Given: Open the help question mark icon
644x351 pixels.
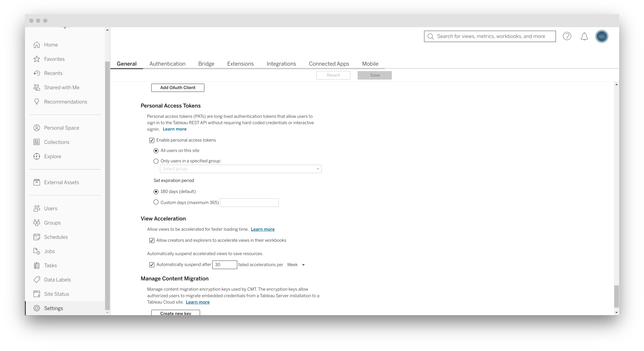Looking at the screenshot, I should click(567, 36).
